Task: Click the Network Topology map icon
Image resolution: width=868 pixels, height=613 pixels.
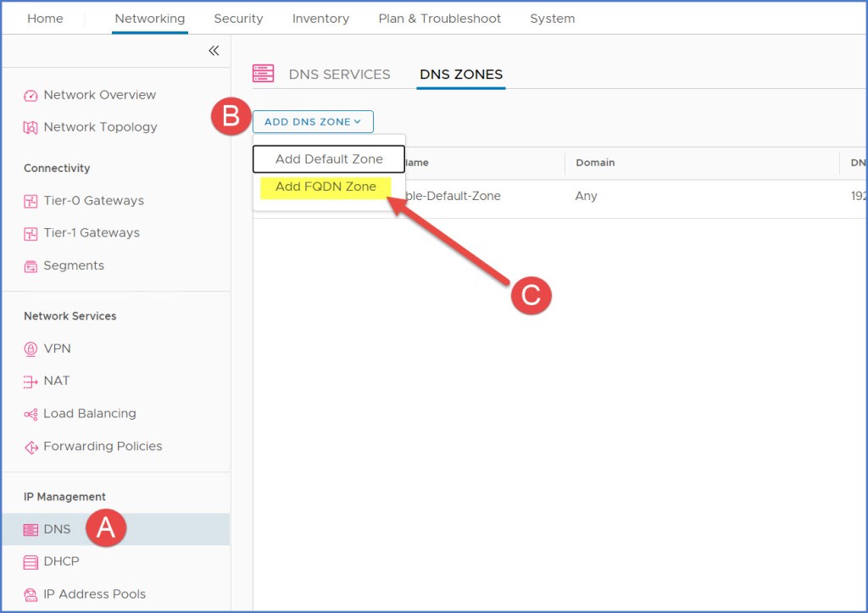Action: [x=31, y=127]
